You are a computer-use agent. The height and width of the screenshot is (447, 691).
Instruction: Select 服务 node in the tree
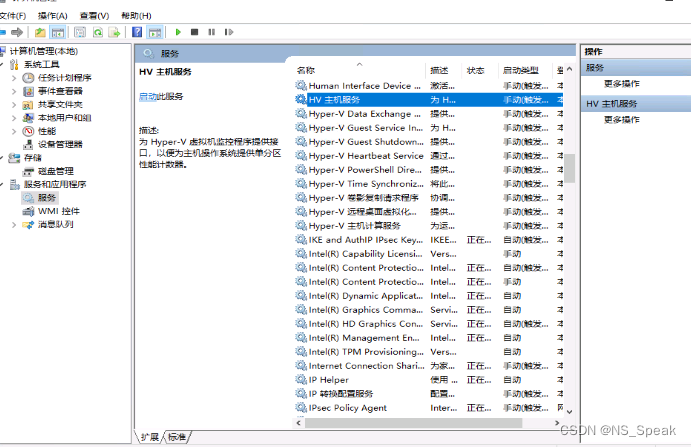[x=46, y=197]
